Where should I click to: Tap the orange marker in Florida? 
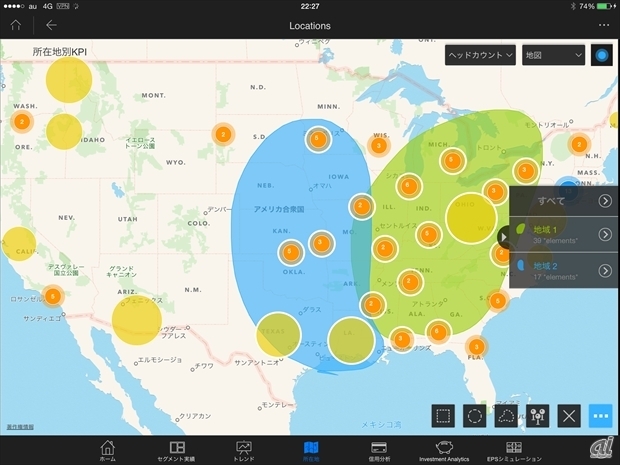(x=476, y=347)
